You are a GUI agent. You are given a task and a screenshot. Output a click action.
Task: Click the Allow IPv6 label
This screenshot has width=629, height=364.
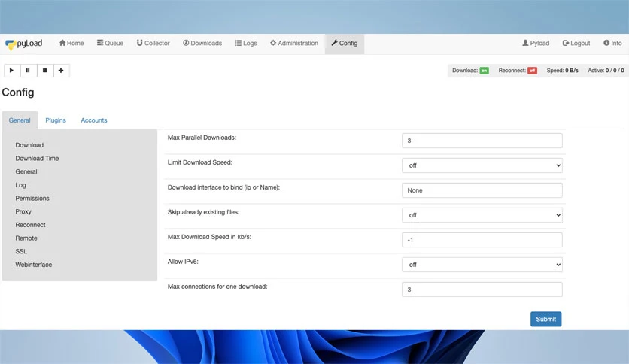point(183,262)
